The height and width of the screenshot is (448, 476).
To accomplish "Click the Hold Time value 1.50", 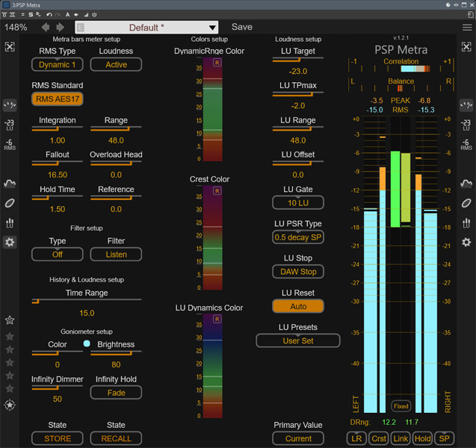I will (x=58, y=209).
